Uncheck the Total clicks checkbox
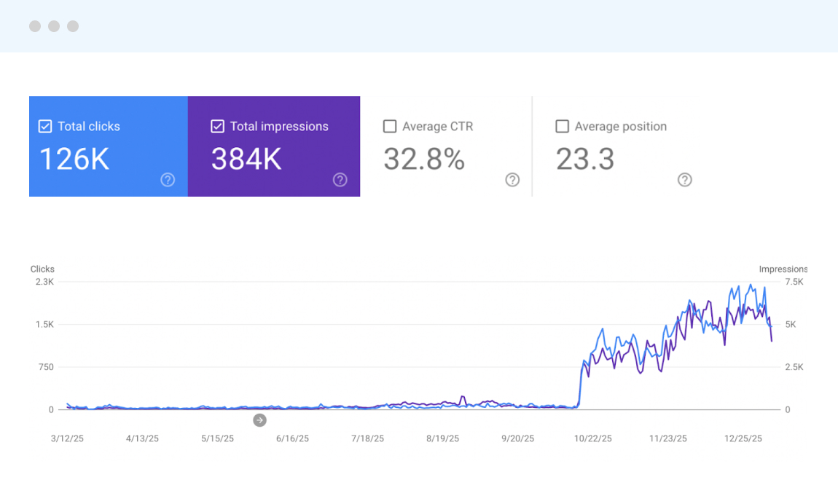Image resolution: width=838 pixels, height=504 pixels. 44,126
